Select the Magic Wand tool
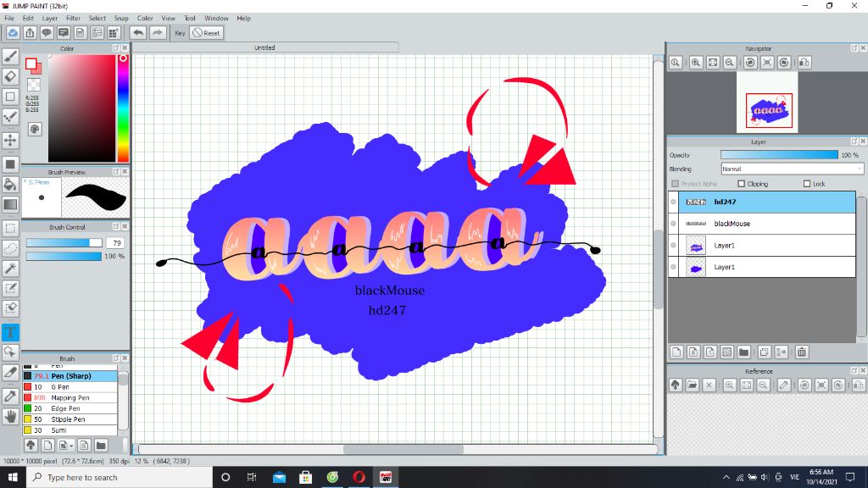This screenshot has height=488, width=868. pyautogui.click(x=10, y=269)
